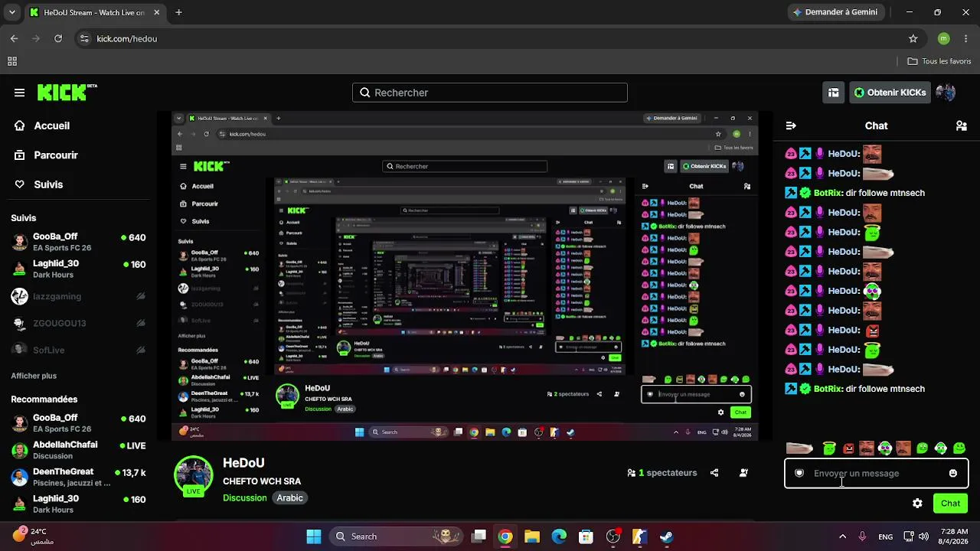The height and width of the screenshot is (551, 980).
Task: Open Suivis in the sidebar
Action: (x=39, y=184)
